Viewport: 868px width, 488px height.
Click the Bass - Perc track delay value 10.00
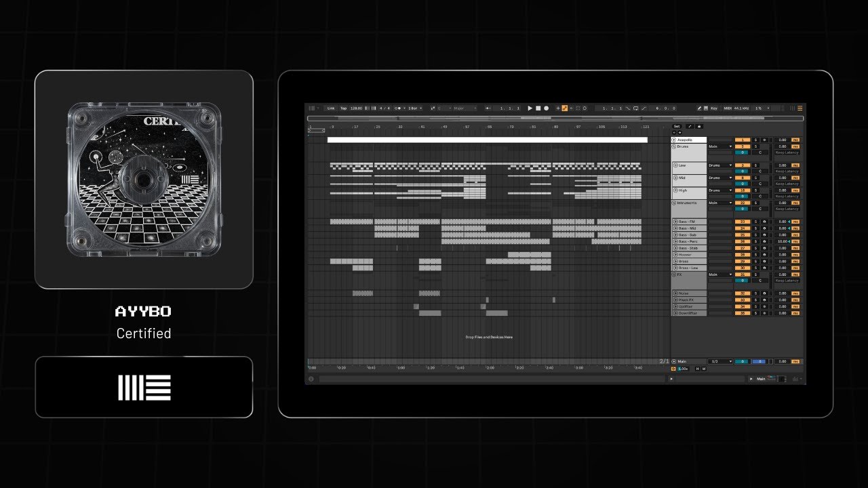click(x=783, y=241)
